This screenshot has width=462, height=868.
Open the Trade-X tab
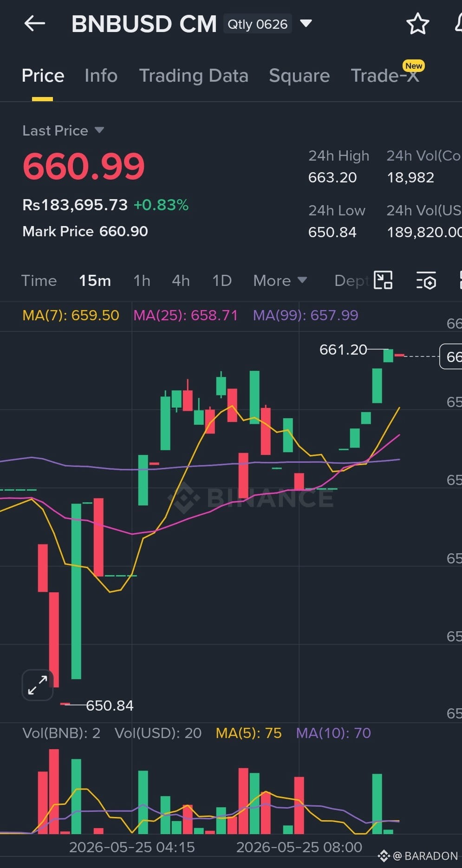(x=385, y=76)
